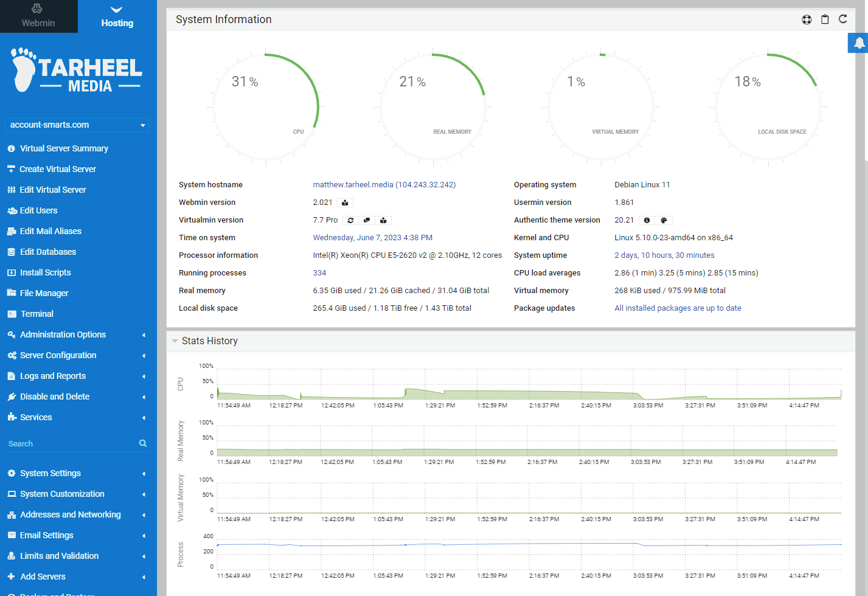Click the search magnifier icon in sidebar

tap(143, 443)
